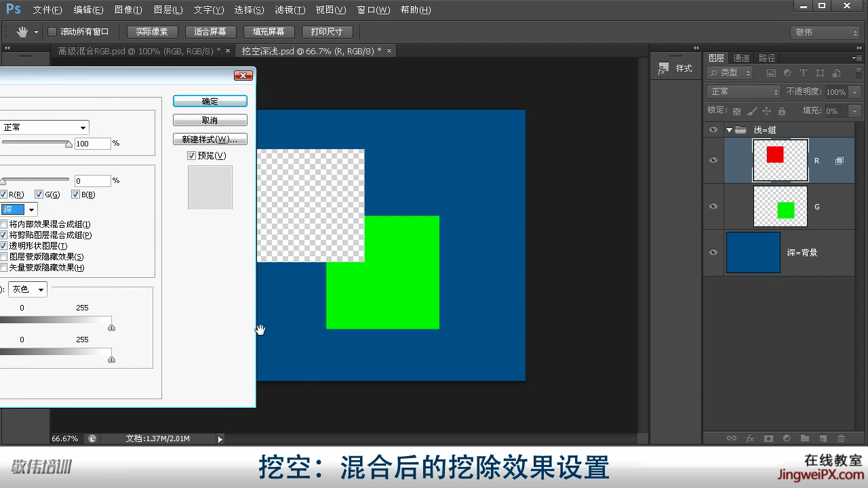Click the status bar document info icon
The width and height of the screenshot is (868, 488).
[x=92, y=439]
